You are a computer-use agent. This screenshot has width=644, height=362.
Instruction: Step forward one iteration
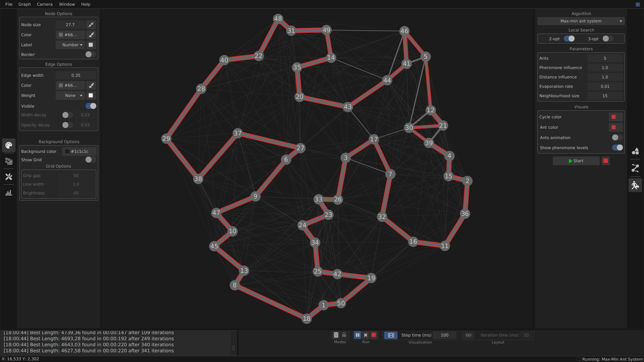[x=366, y=335]
